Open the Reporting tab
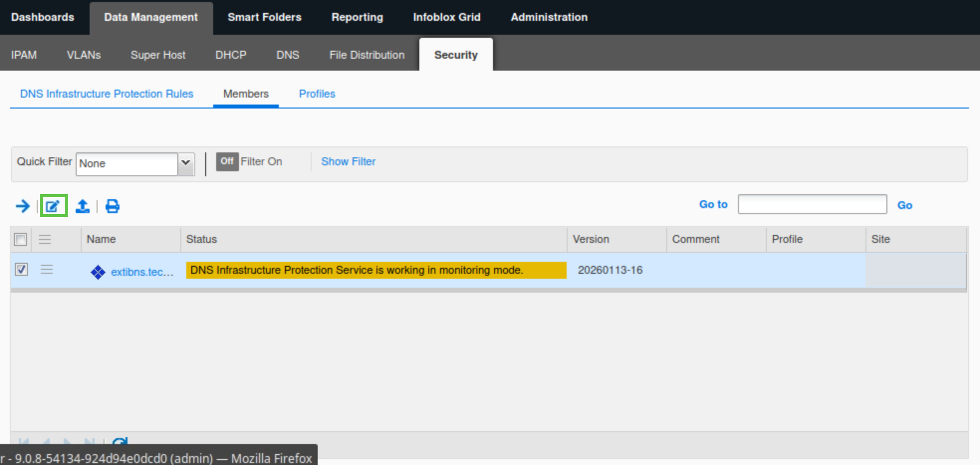Image resolution: width=980 pixels, height=465 pixels. point(358,17)
